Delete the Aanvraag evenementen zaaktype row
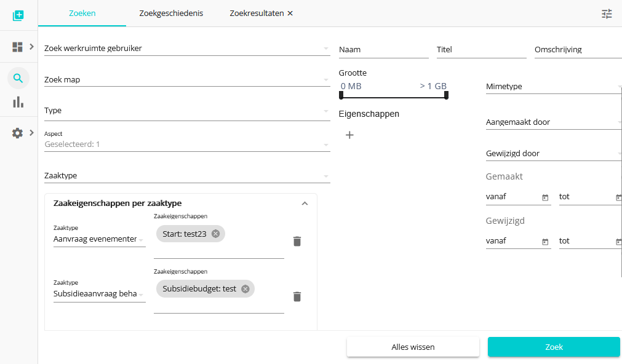This screenshot has width=622, height=364. (x=297, y=241)
